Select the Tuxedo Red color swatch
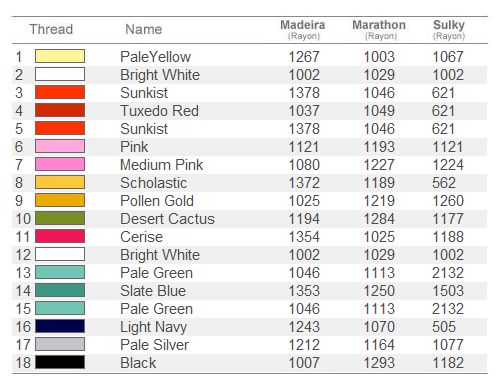 tap(60, 110)
